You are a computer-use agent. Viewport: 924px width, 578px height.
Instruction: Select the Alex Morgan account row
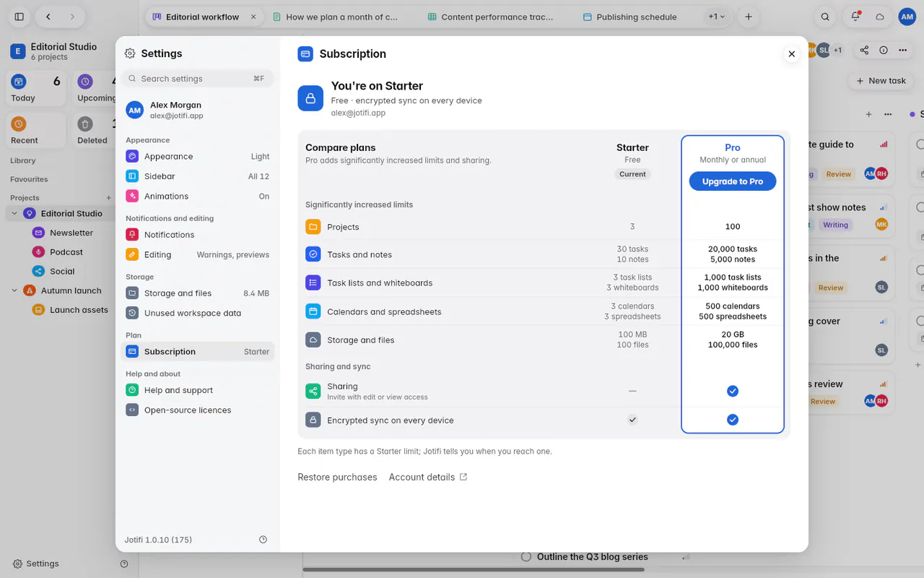pyautogui.click(x=197, y=110)
